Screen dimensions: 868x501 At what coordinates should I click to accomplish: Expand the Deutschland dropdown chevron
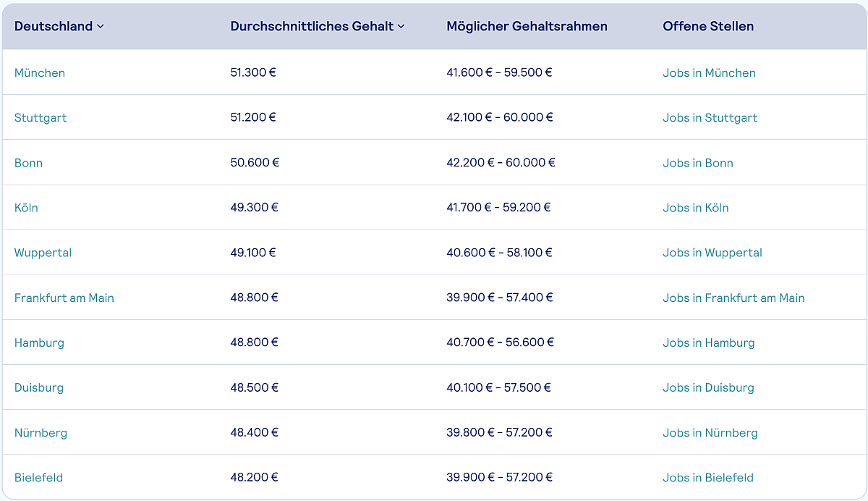(x=101, y=27)
